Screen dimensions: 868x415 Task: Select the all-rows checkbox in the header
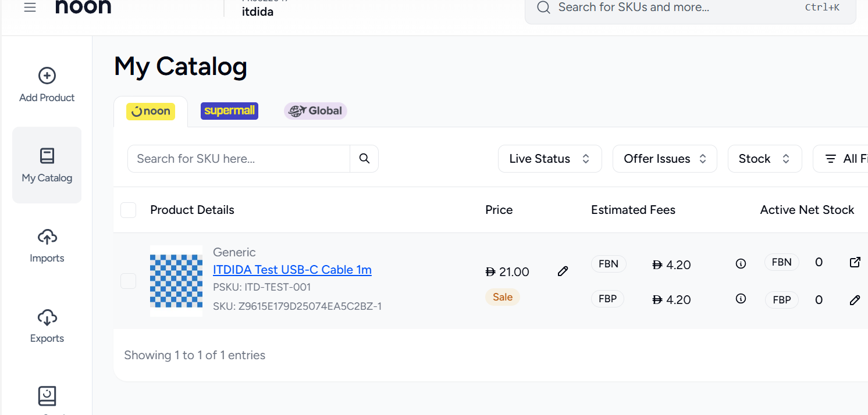pyautogui.click(x=128, y=210)
